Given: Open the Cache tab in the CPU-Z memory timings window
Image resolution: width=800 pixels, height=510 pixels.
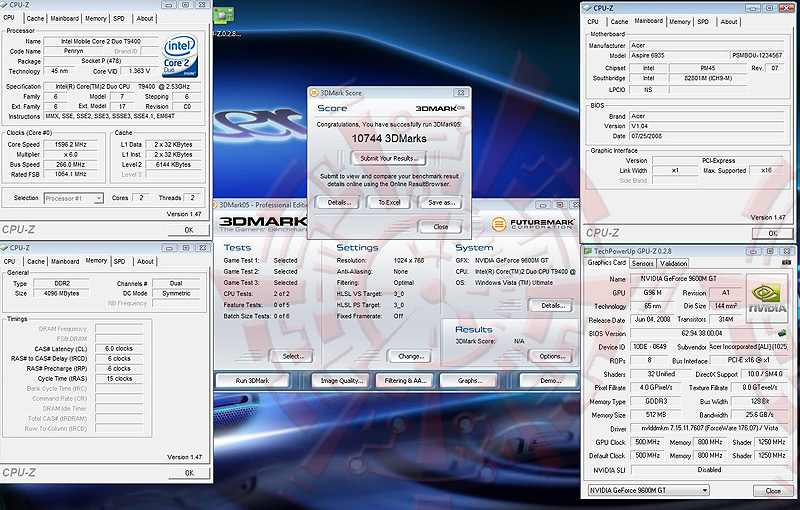Looking at the screenshot, I should tap(36, 262).
